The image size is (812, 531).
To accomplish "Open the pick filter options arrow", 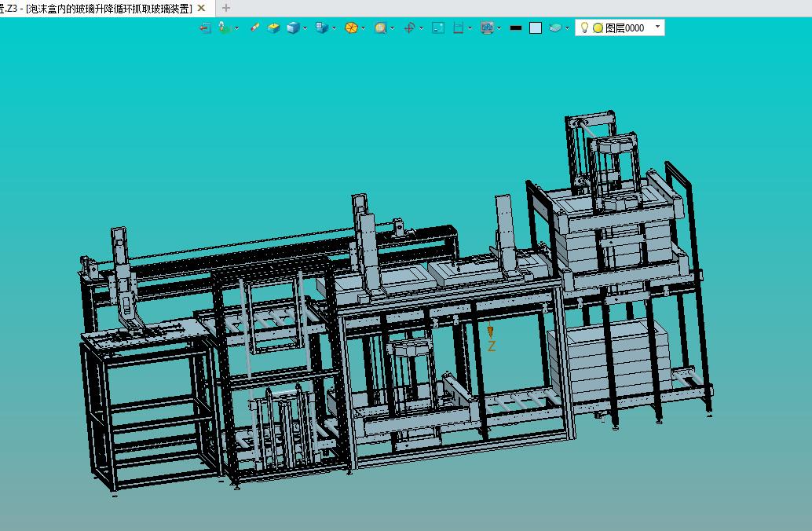I will 237,28.
